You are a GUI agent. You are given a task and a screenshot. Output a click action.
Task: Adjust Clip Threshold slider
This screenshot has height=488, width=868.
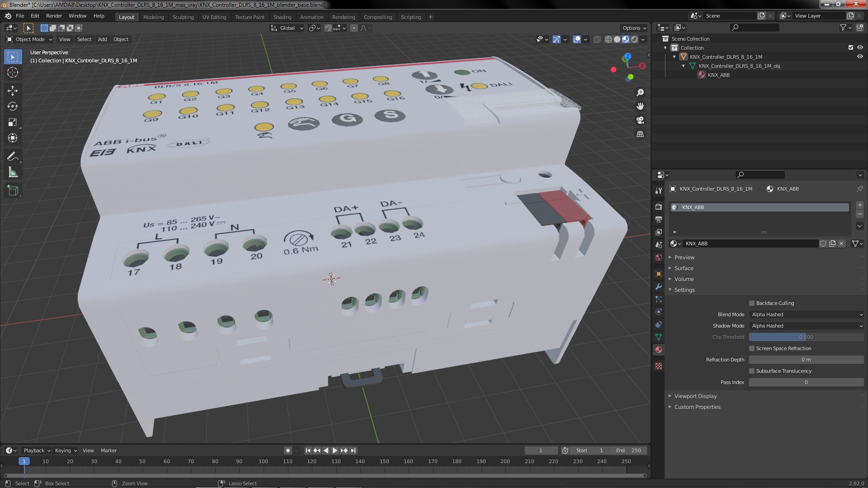807,337
